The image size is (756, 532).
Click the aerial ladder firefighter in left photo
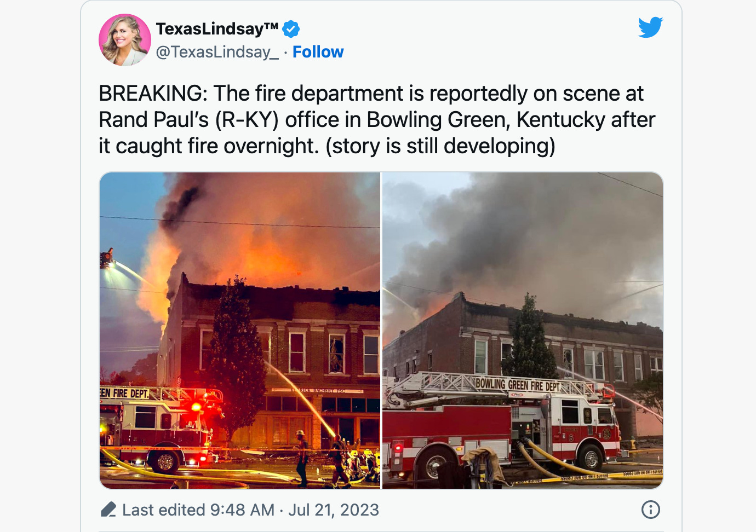tap(107, 258)
